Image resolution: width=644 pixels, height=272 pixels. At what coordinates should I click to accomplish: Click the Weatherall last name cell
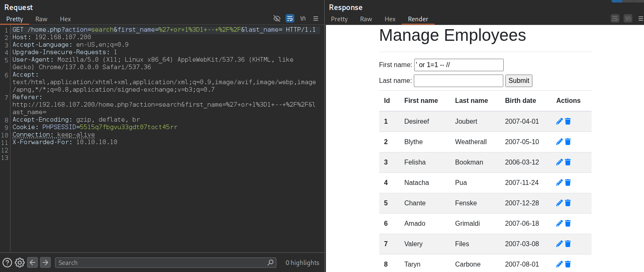pos(471,142)
